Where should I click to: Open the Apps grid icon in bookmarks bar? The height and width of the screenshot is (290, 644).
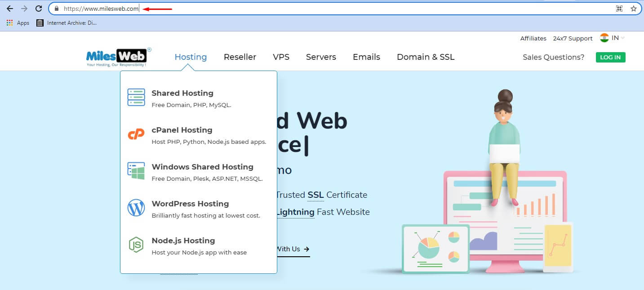tap(10, 22)
